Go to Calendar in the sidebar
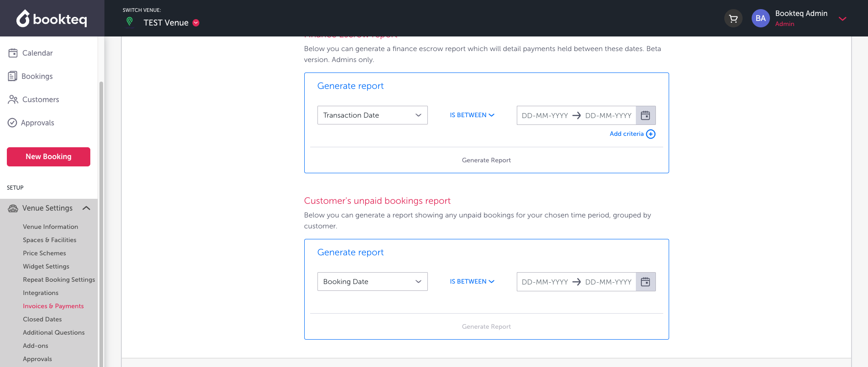 [37, 53]
